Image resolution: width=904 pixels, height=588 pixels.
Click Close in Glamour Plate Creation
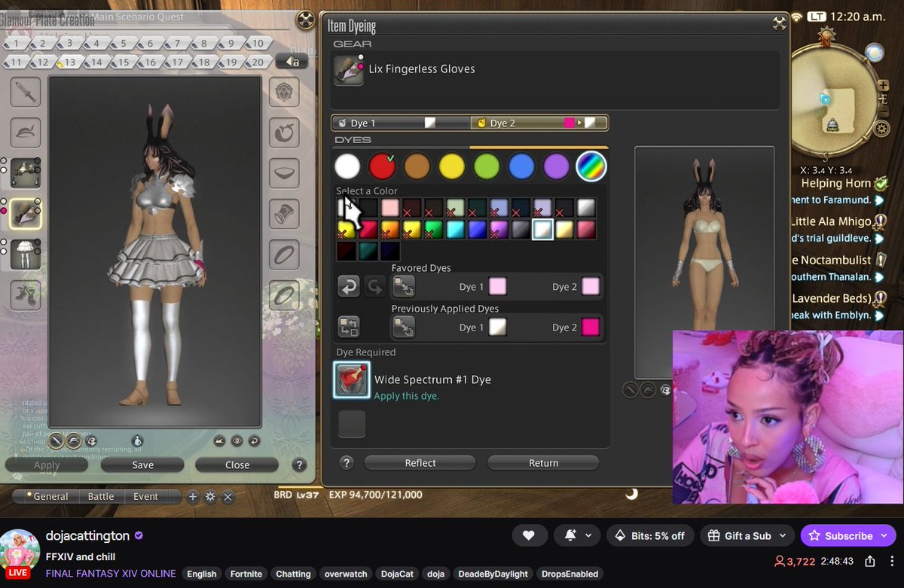pos(237,465)
